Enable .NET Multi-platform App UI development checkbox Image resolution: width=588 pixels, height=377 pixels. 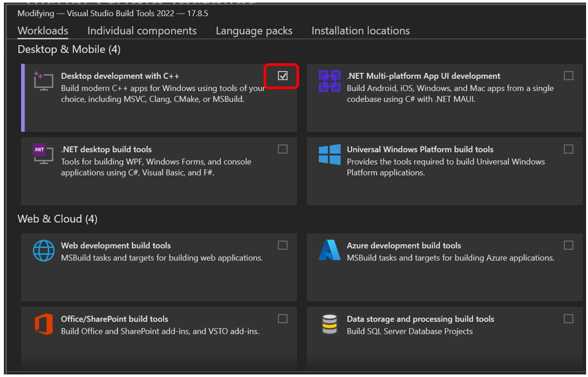click(x=568, y=76)
